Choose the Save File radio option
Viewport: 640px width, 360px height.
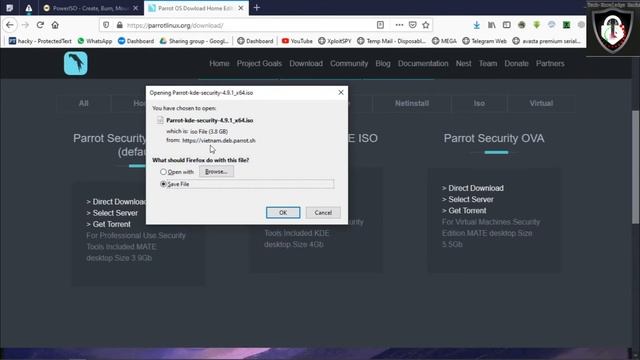(x=163, y=184)
